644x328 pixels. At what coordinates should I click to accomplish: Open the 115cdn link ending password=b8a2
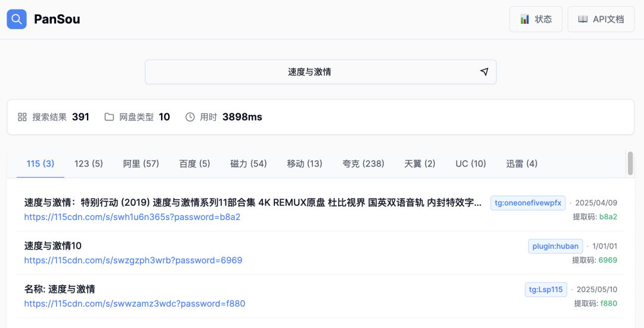click(x=132, y=217)
